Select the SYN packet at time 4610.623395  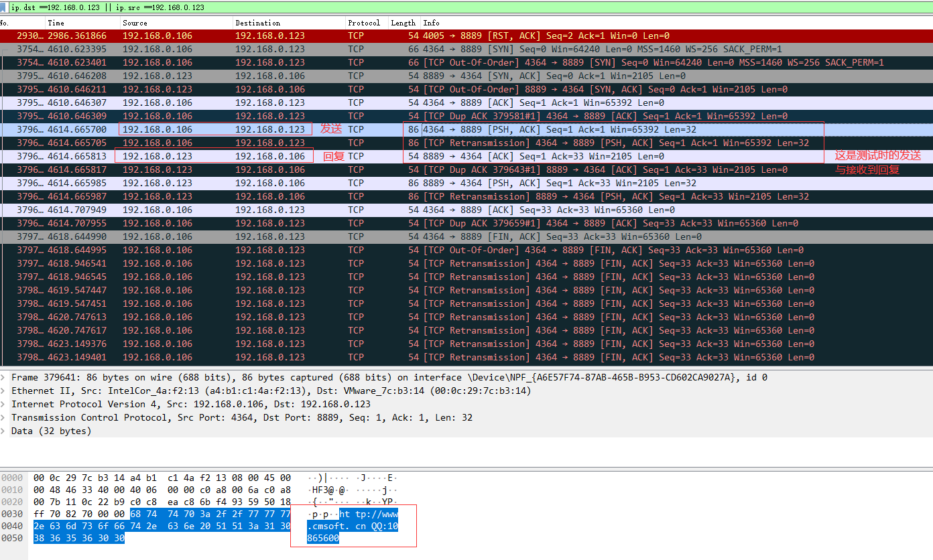tap(466, 49)
